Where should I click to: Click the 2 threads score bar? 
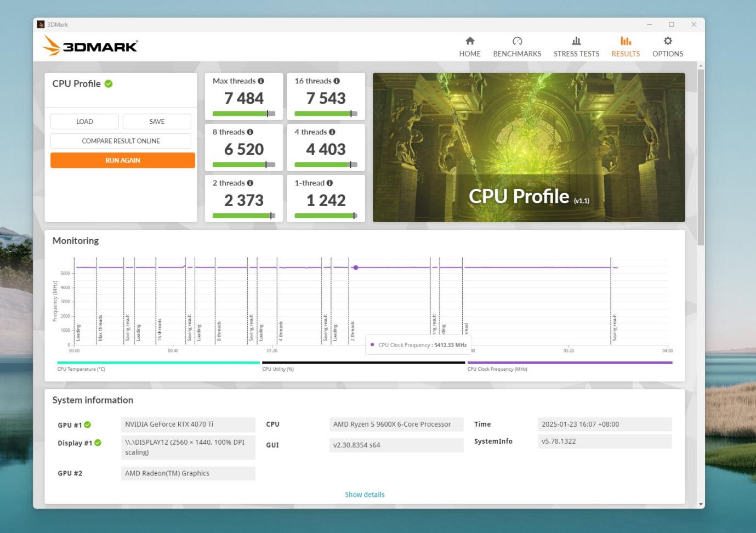point(244,216)
